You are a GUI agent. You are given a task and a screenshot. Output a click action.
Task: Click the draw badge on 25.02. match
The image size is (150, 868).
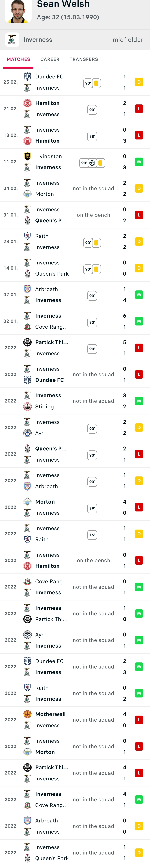click(x=139, y=82)
